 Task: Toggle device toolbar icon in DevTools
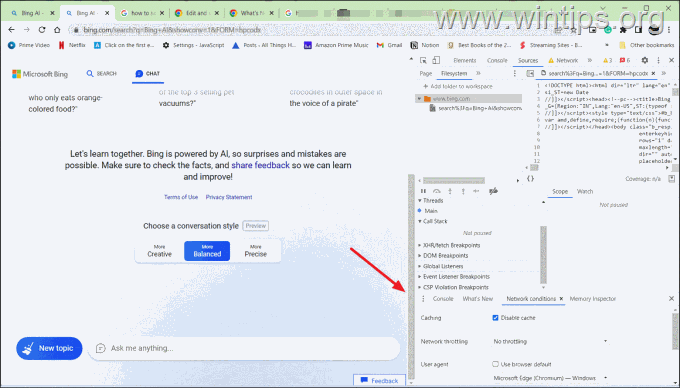(x=436, y=60)
